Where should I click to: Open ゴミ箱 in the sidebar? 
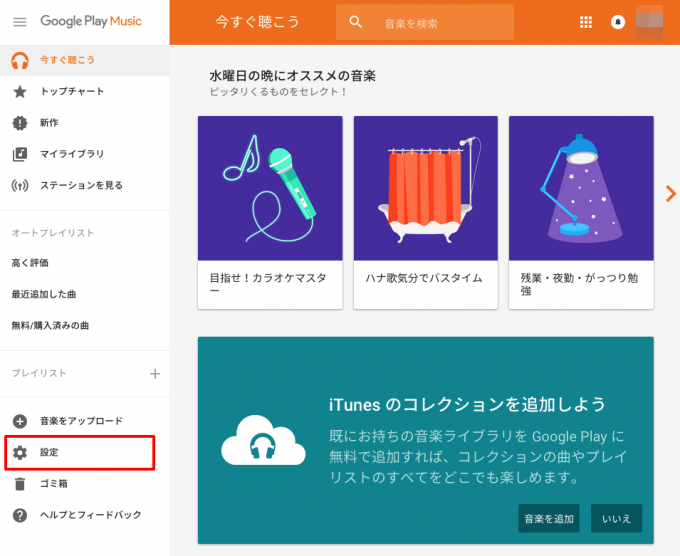pos(85,484)
